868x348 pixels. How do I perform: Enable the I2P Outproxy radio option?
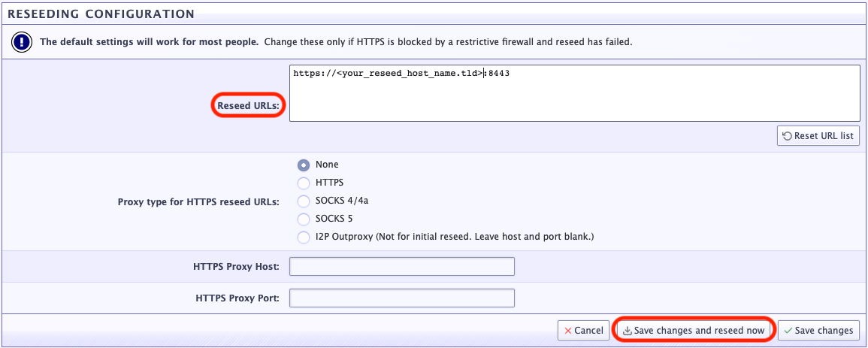coord(304,238)
